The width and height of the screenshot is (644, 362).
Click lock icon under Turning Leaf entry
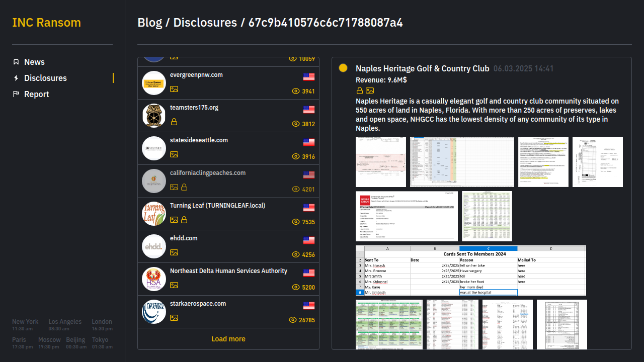[184, 220]
